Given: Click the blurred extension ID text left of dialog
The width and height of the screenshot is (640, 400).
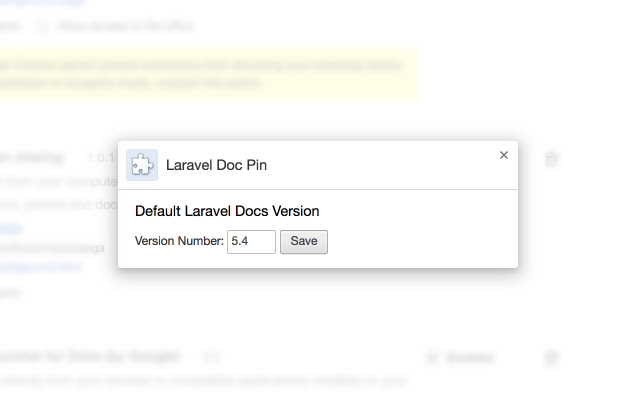Looking at the screenshot, I should tap(50, 249).
